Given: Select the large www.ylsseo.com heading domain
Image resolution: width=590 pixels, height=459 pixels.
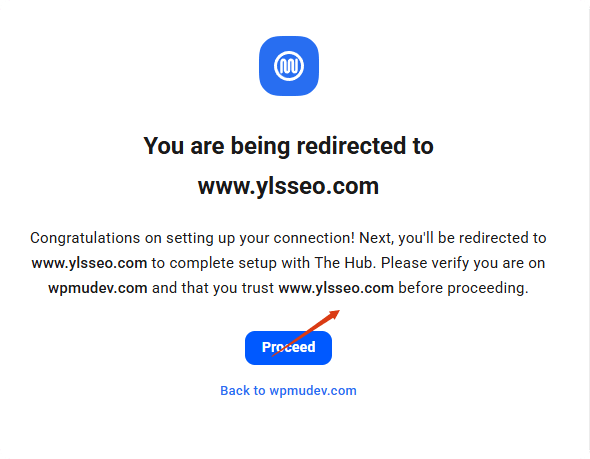Looking at the screenshot, I should [x=288, y=186].
